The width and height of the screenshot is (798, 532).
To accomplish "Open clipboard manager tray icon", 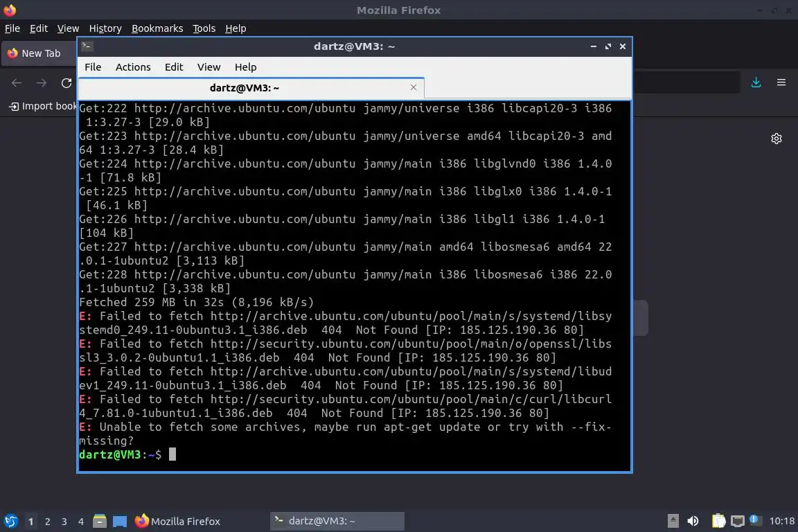I will (718, 521).
